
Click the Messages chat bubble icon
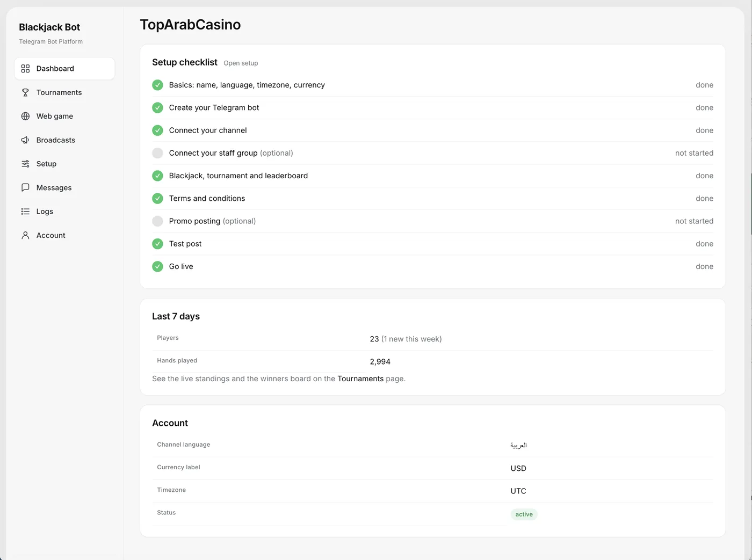[x=25, y=187]
